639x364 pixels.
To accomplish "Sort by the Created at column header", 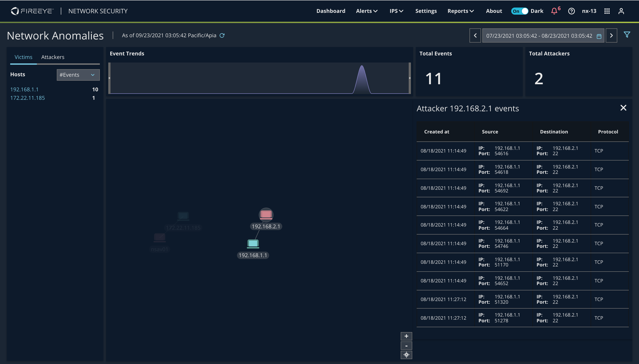I will 437,132.
